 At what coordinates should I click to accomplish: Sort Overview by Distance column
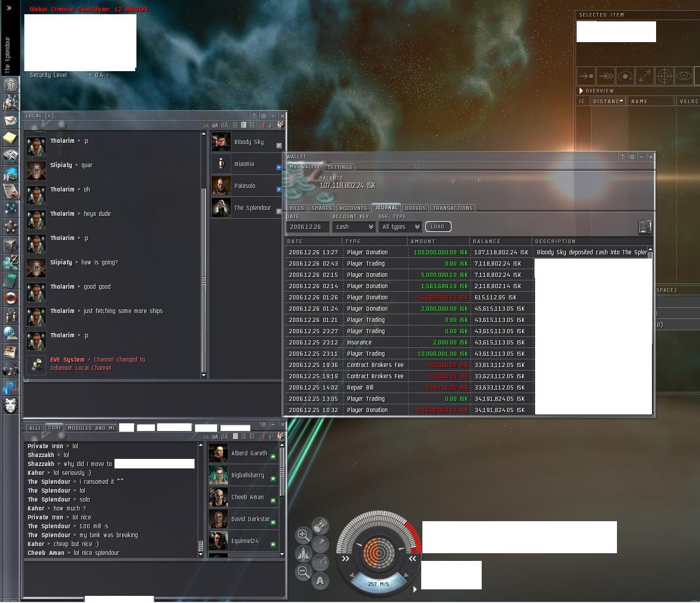point(608,101)
